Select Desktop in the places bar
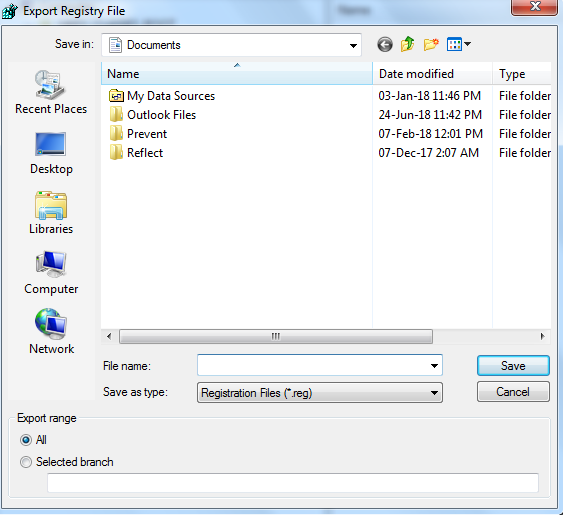563x515 pixels. point(51,153)
